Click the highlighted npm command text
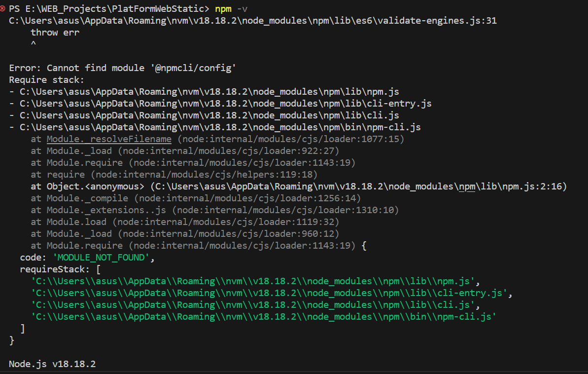The width and height of the screenshot is (588, 374). coord(223,8)
